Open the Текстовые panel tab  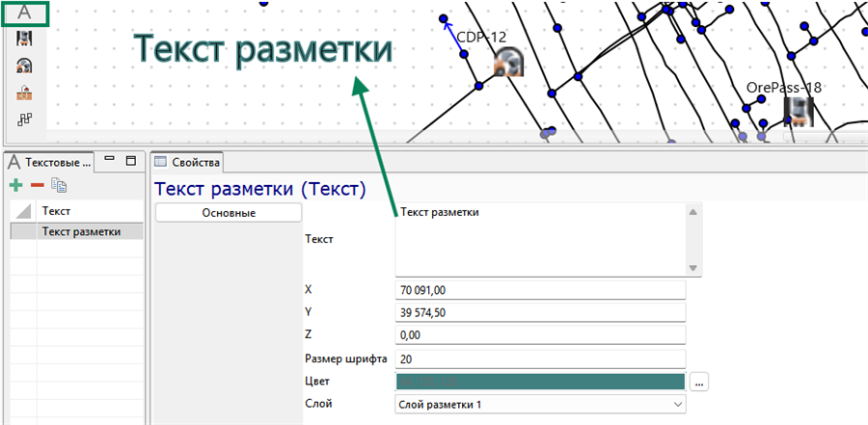[50, 162]
